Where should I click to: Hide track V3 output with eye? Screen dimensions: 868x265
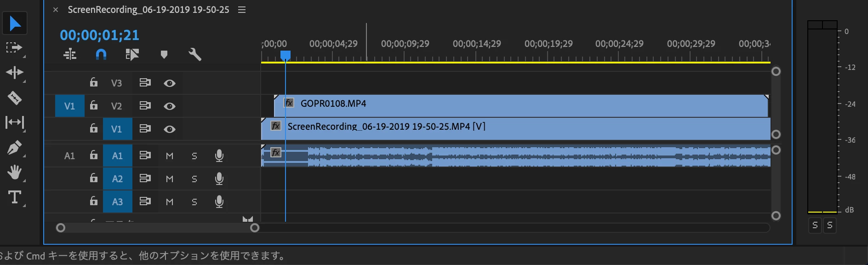(x=170, y=83)
